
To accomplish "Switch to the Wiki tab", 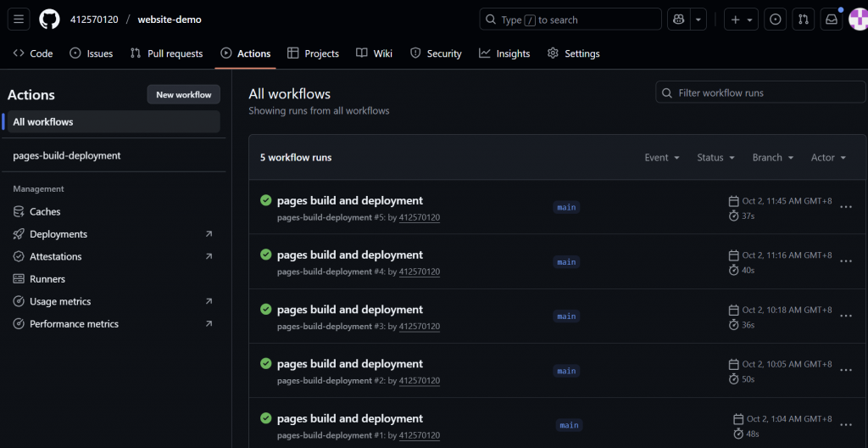I will pos(374,53).
